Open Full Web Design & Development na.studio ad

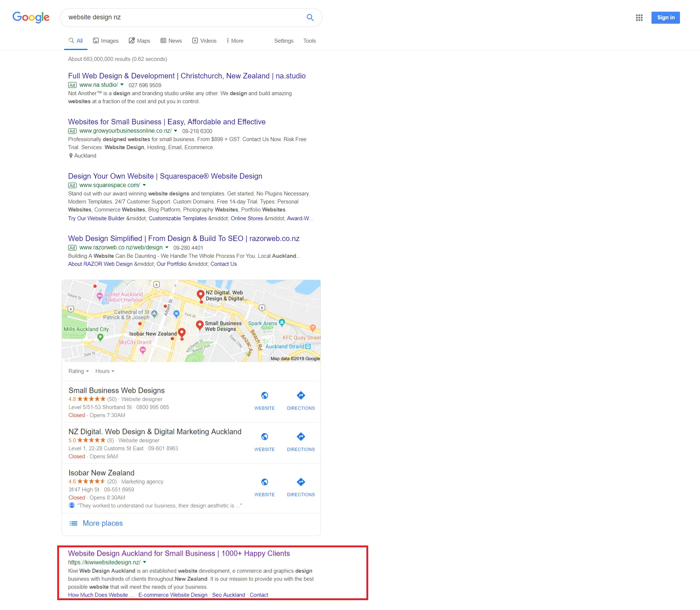point(187,76)
